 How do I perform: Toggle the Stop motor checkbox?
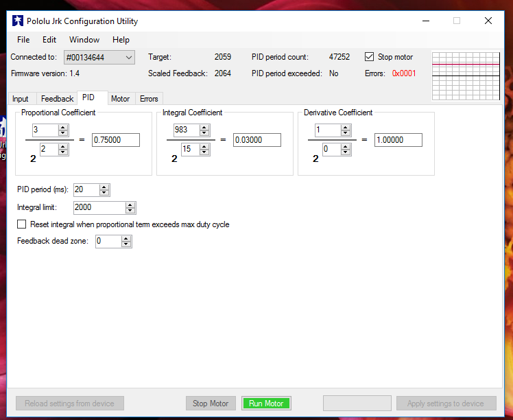370,57
